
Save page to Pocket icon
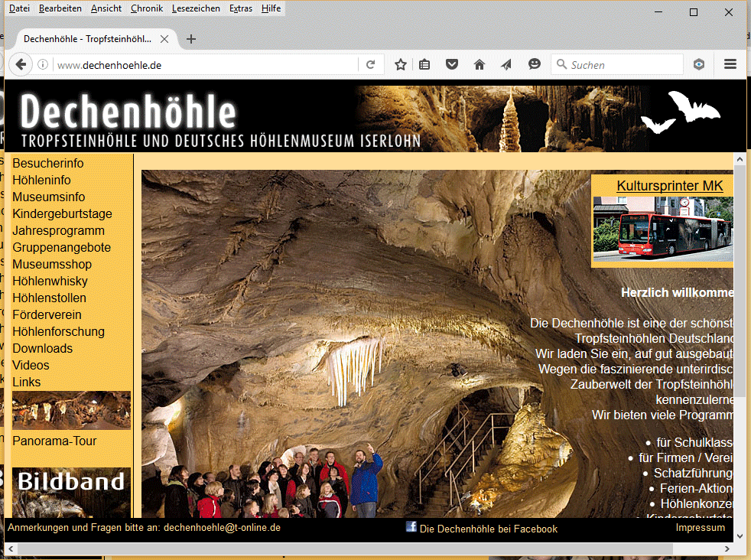click(452, 64)
